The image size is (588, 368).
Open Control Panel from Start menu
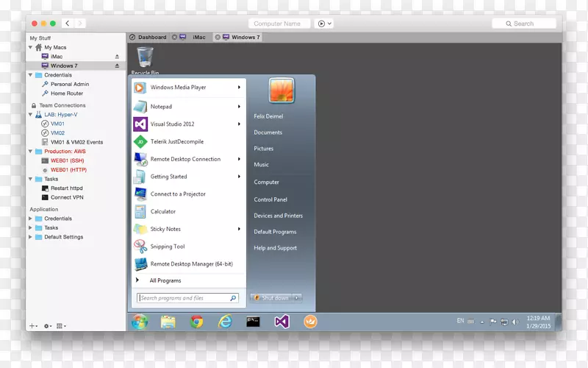270,199
